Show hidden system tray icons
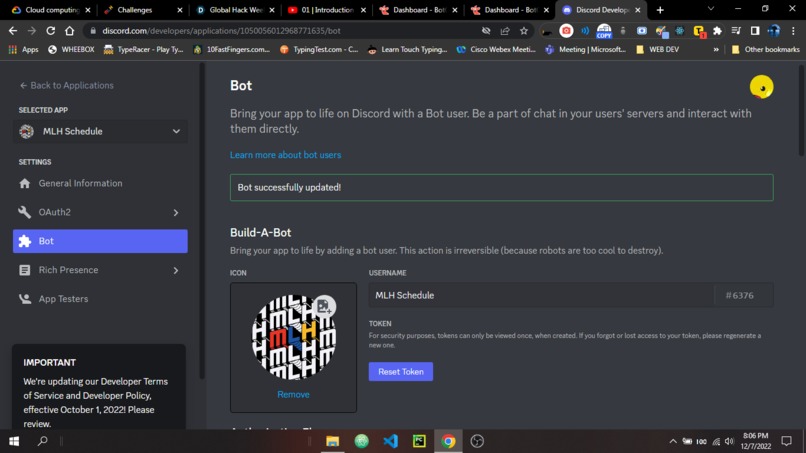 [x=673, y=441]
